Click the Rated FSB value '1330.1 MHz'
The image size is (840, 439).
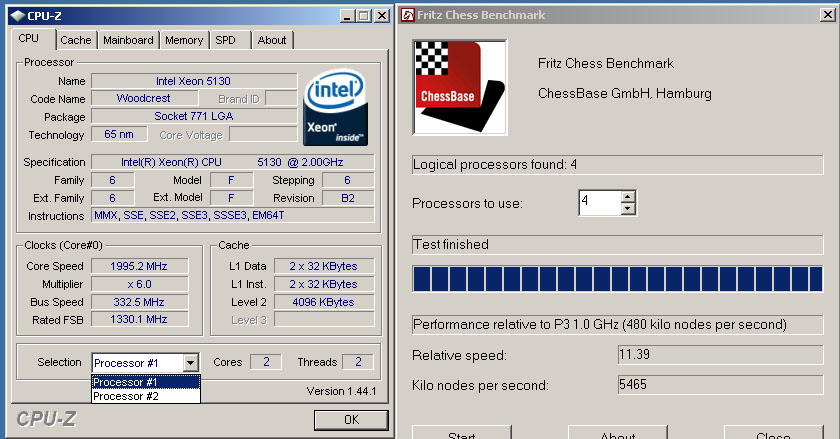pos(139,319)
